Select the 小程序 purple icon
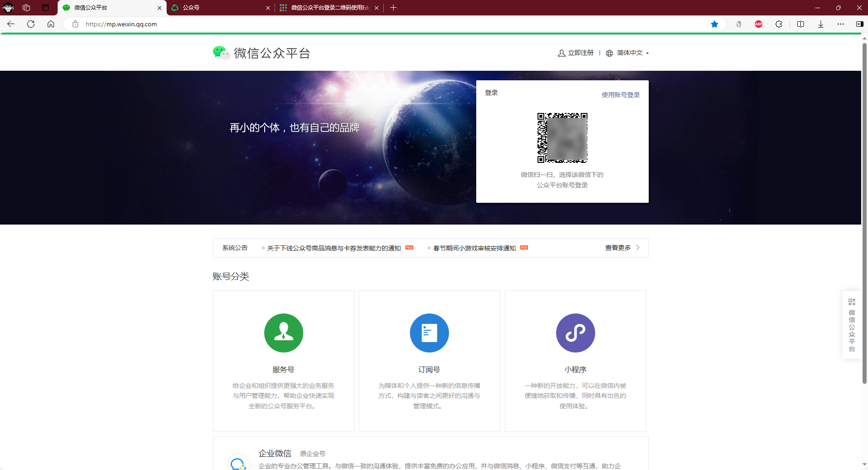The height and width of the screenshot is (470, 868). point(576,333)
